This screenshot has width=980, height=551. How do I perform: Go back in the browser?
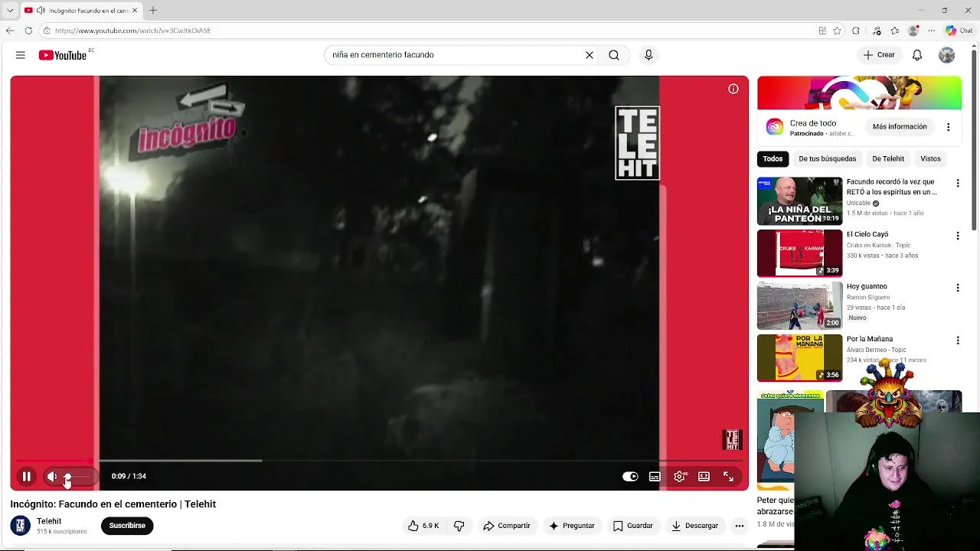(x=10, y=31)
